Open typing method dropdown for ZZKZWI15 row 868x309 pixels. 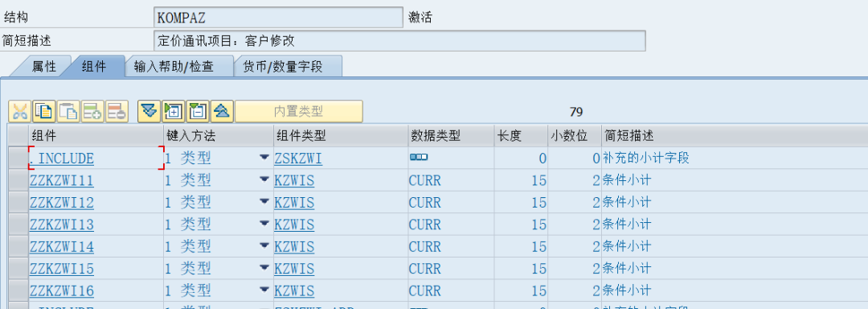coord(264,269)
